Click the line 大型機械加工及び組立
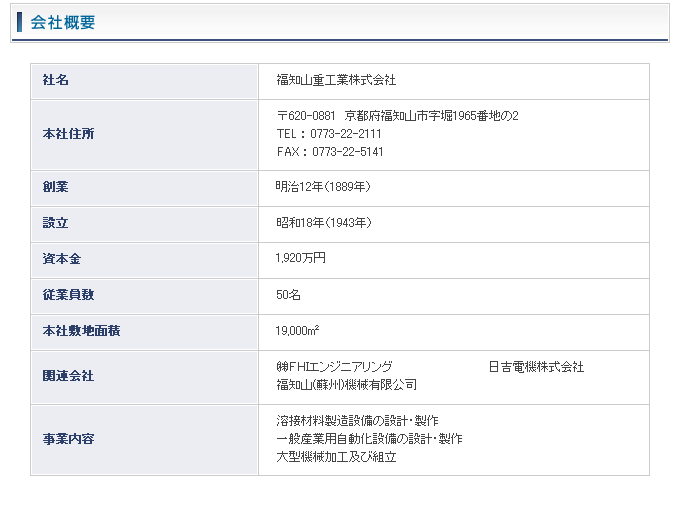 [336, 457]
